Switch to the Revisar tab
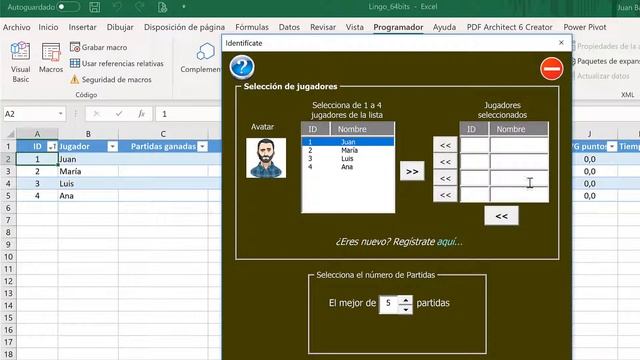This screenshot has height=360, width=640. tap(323, 27)
